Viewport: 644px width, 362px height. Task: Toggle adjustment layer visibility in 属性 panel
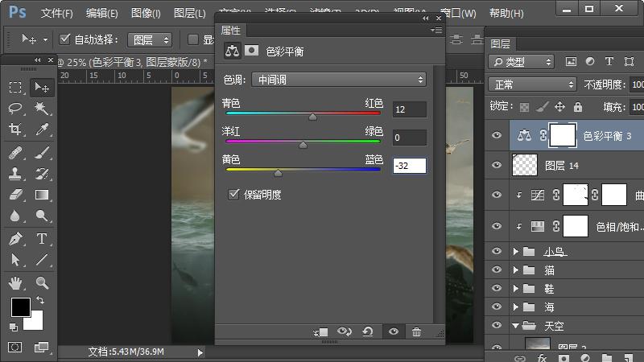tap(394, 331)
